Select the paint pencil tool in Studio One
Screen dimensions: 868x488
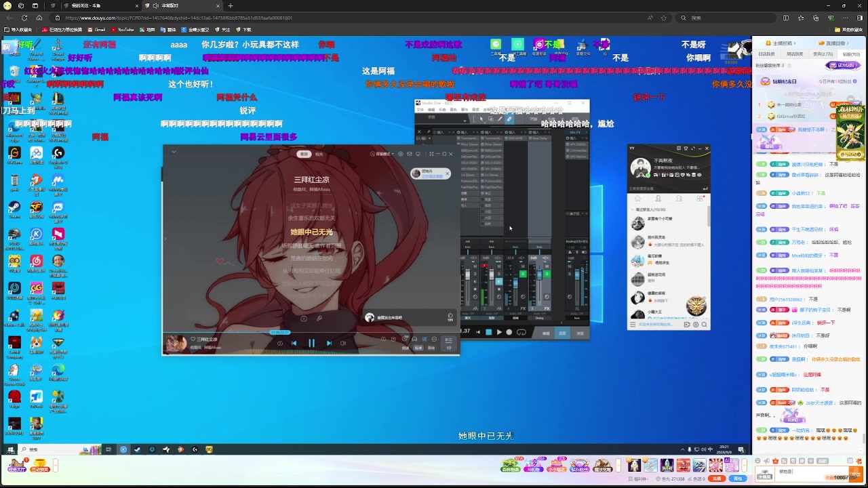(x=500, y=119)
